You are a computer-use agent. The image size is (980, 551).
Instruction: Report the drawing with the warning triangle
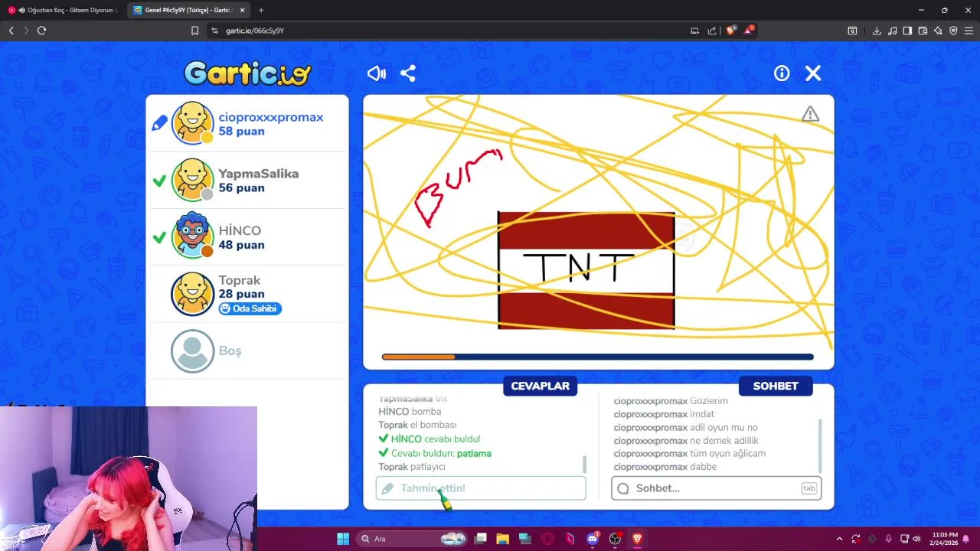810,115
